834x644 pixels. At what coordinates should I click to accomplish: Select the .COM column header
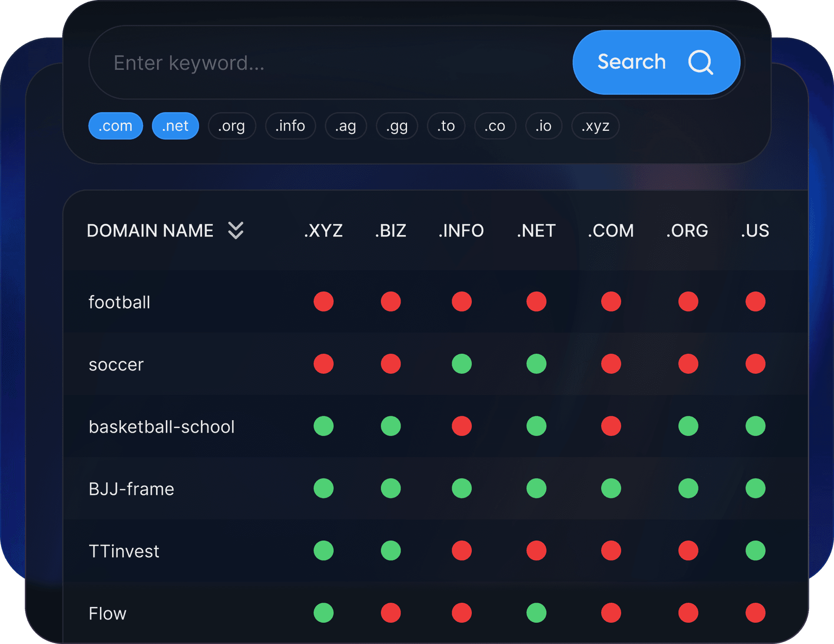point(610,231)
